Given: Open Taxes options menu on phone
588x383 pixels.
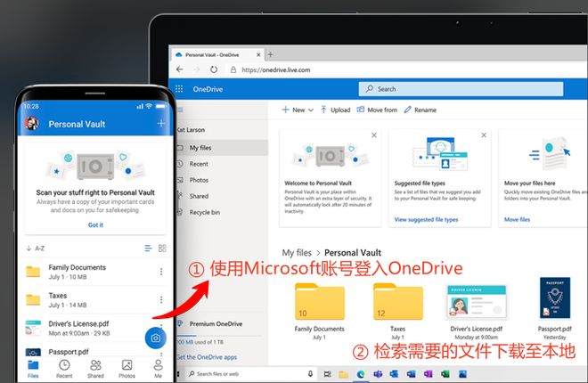Looking at the screenshot, I should pyautogui.click(x=161, y=300).
